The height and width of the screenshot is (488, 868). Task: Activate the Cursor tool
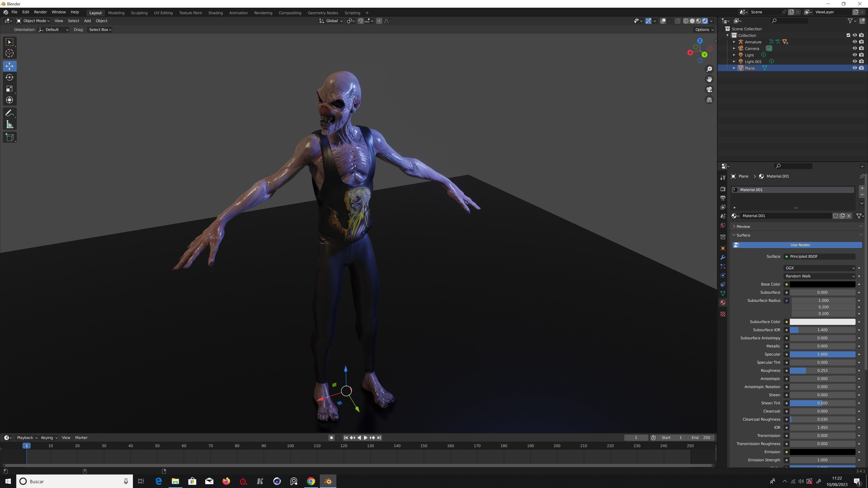[x=9, y=53]
